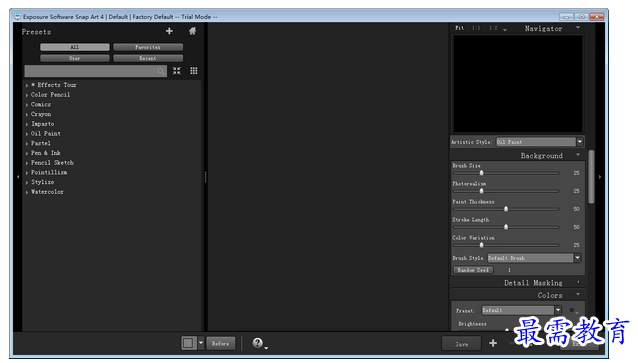
Task: Click the plus icon next to Save
Action: [x=493, y=343]
